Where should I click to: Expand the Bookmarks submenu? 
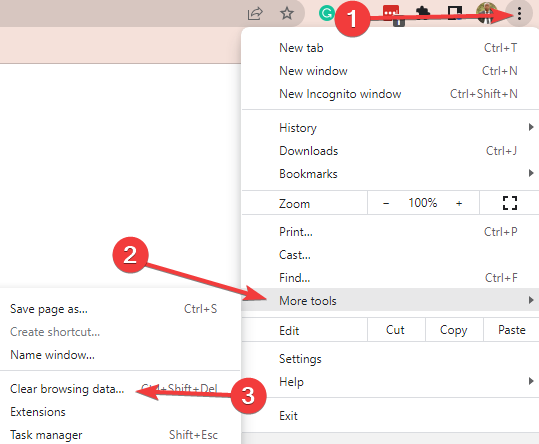(x=390, y=174)
